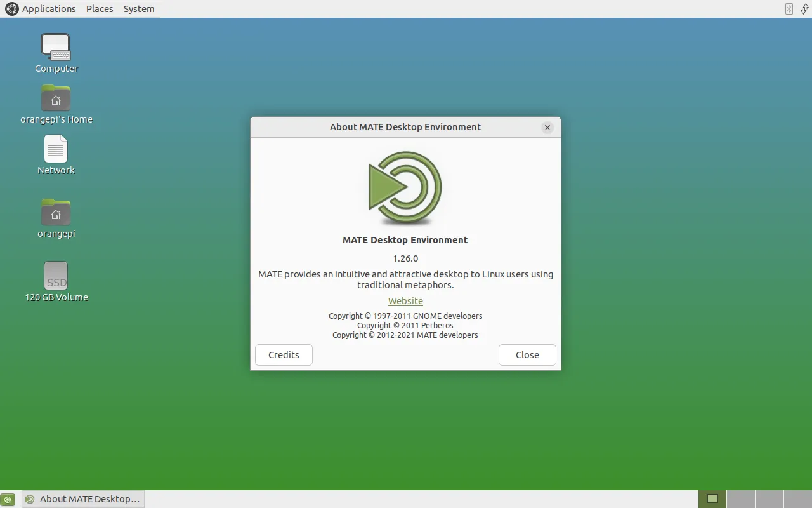Open the Website link
812x508 pixels.
click(x=405, y=301)
